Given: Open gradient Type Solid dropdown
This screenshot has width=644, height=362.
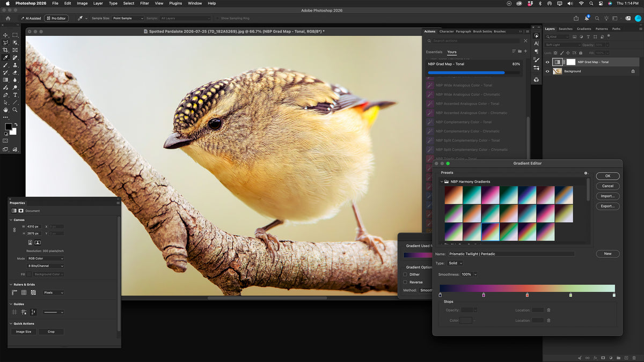Looking at the screenshot, I should click(x=455, y=263).
